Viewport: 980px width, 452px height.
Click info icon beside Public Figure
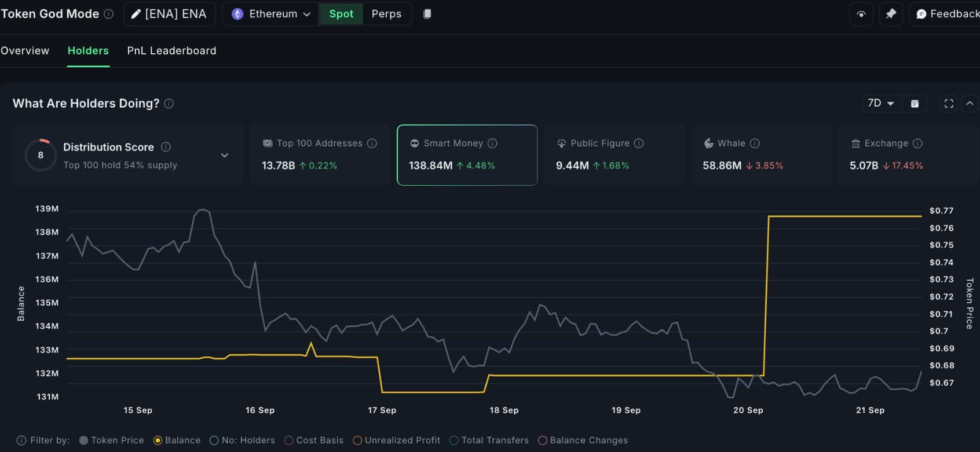point(639,143)
